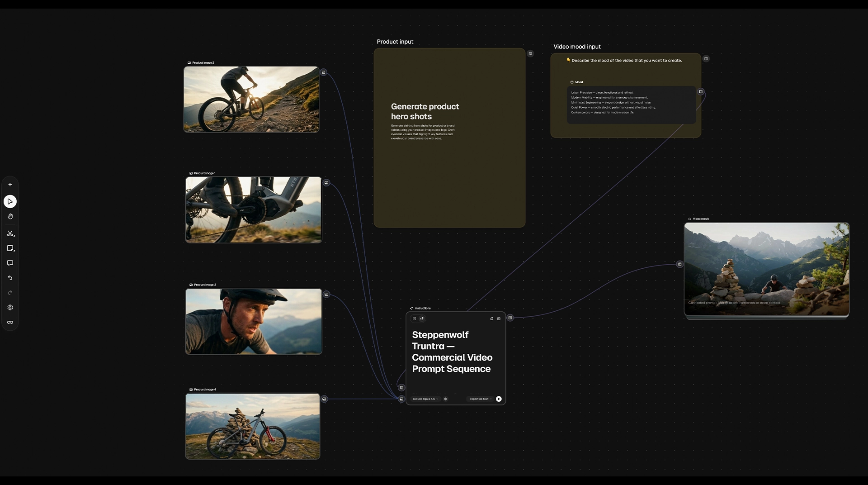868x485 pixels.
Task: Add a new node with plus button
Action: 10,185
